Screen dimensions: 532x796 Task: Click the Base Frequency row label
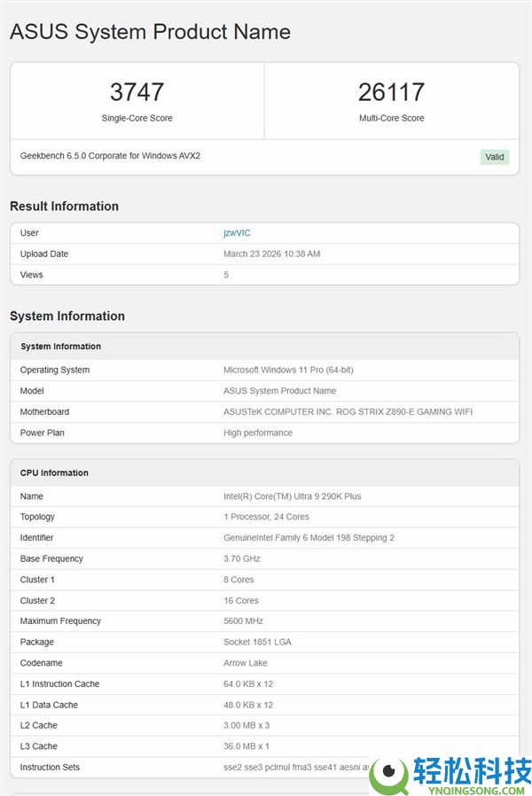(51, 559)
